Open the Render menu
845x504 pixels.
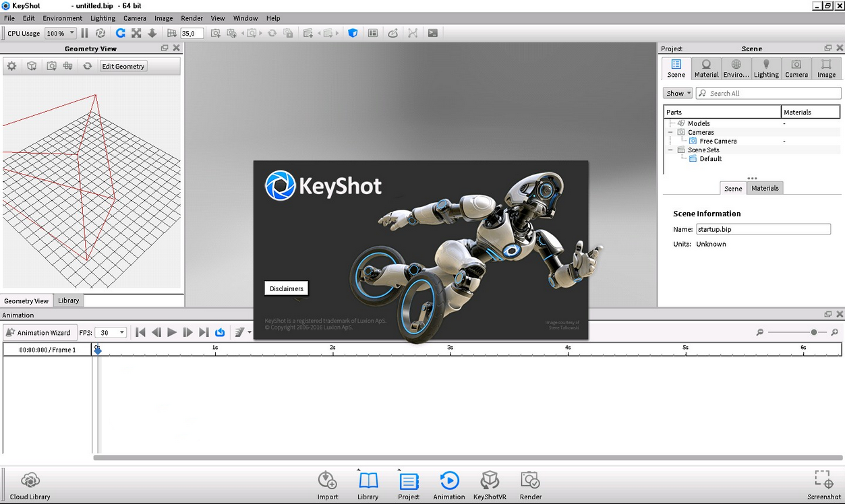click(x=192, y=18)
